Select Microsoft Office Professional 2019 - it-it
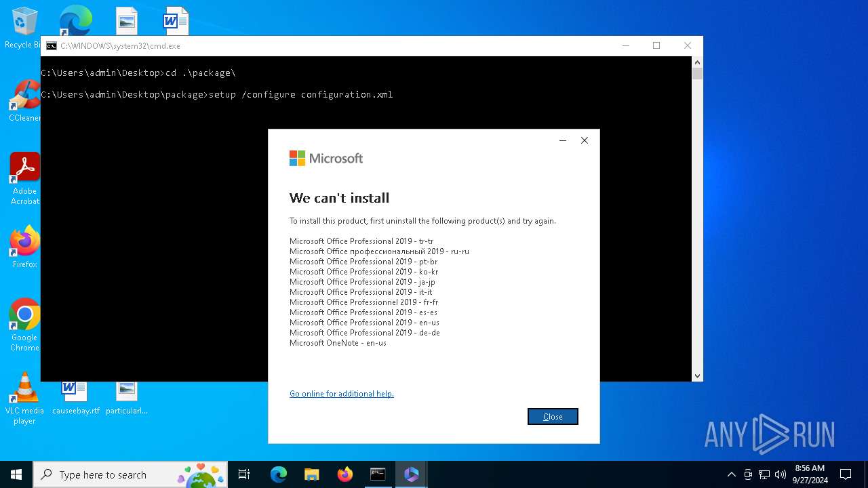 point(361,292)
